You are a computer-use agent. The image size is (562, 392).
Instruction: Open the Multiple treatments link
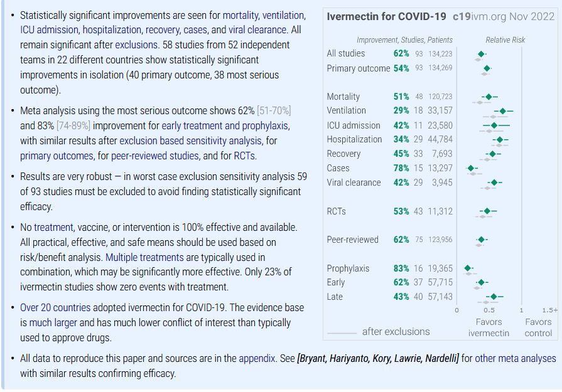click(144, 257)
